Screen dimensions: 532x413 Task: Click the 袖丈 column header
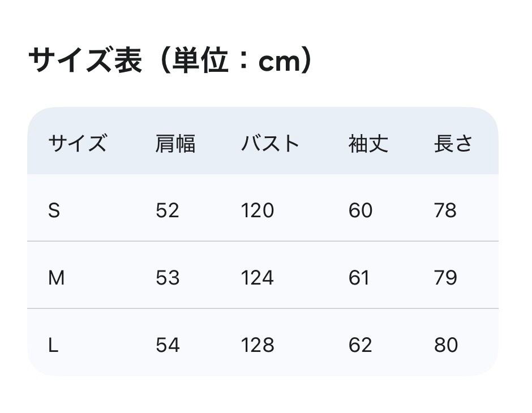(x=368, y=144)
